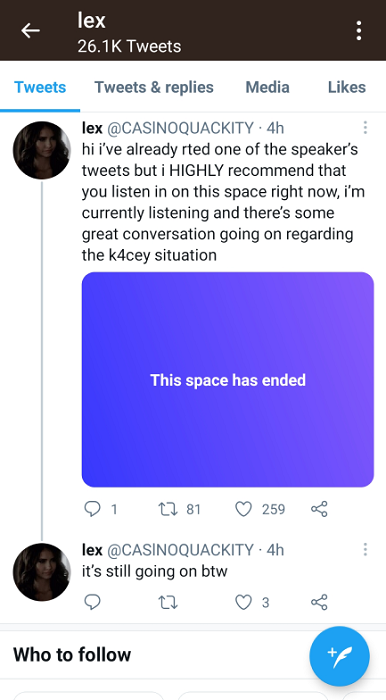Compose a new tweet with floating button
This screenshot has width=386, height=700.
pos(340,656)
